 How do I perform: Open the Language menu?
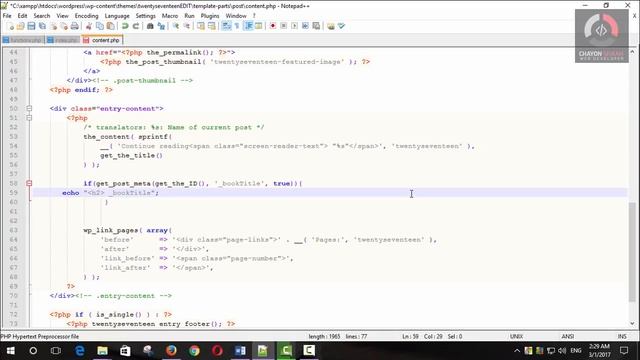[x=117, y=16]
